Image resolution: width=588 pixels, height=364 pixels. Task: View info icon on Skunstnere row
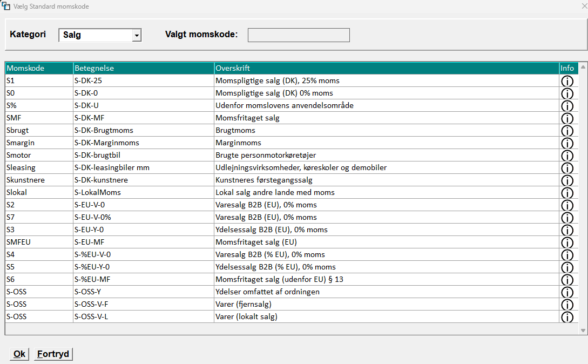click(x=567, y=180)
